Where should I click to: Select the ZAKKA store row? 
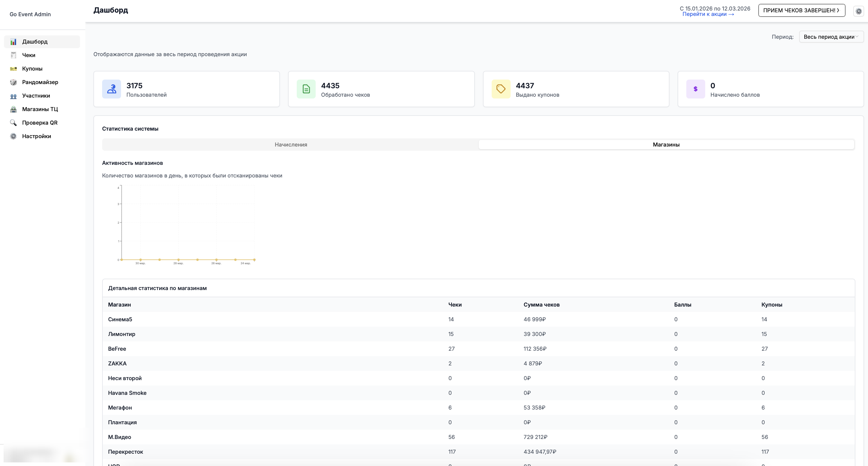[478, 364]
